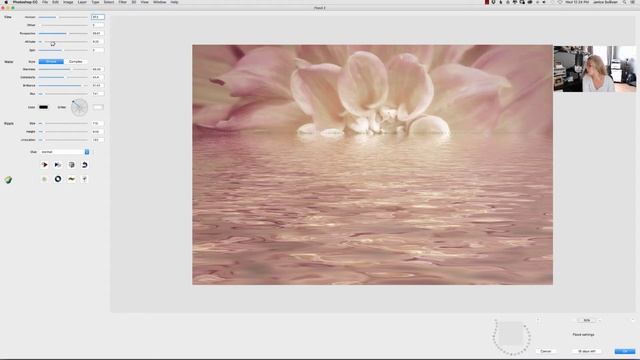
Task: Open the Photoshop CC application menu
Action: [25, 2]
